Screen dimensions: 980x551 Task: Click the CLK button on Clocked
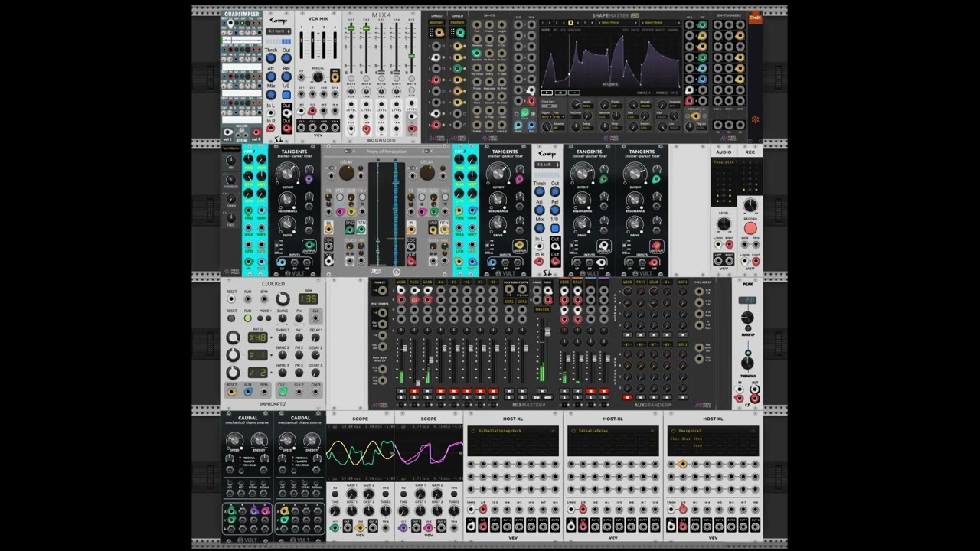315,318
